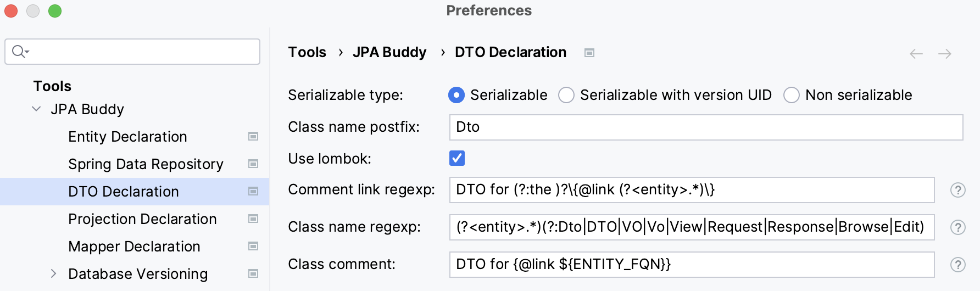Click project-settings icon beside DTO Declaration breadcrumb
980x291 pixels.
(x=589, y=53)
